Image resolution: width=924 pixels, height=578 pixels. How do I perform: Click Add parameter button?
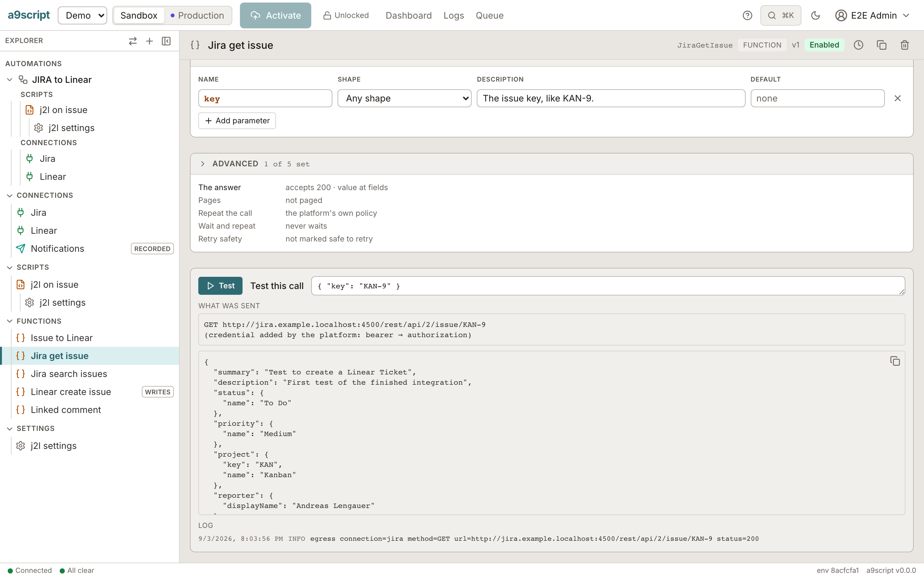237,120
